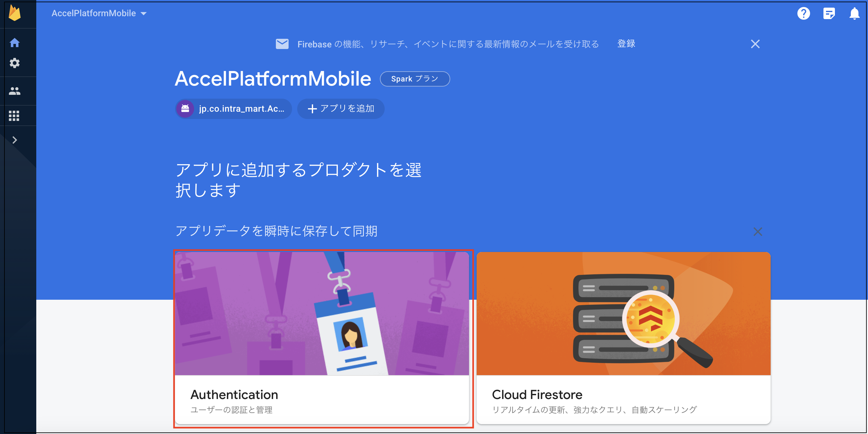Open the notifications bell icon
The height and width of the screenshot is (434, 868).
(x=855, y=13)
